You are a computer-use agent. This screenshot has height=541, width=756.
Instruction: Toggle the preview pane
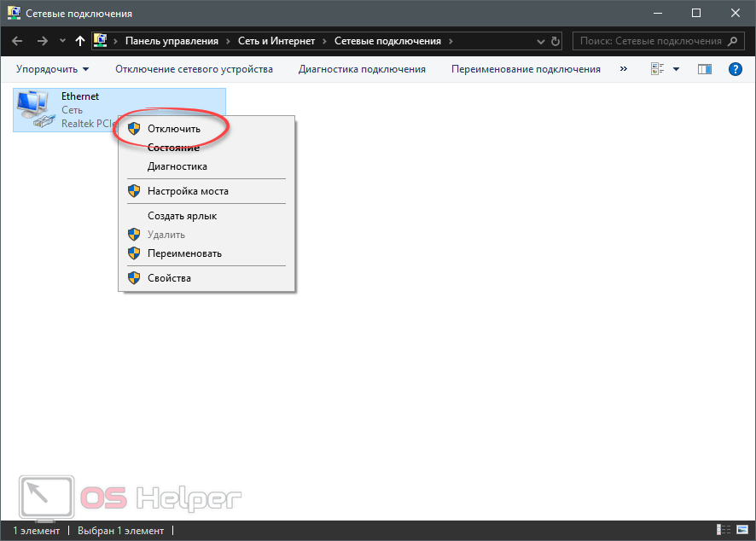point(705,69)
